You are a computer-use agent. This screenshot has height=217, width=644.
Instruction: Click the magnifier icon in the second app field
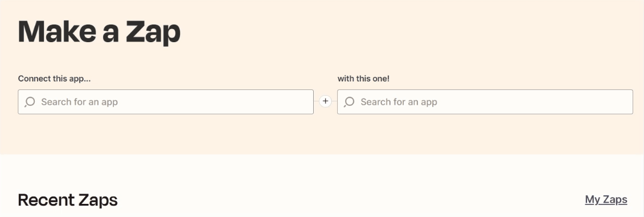(349, 102)
